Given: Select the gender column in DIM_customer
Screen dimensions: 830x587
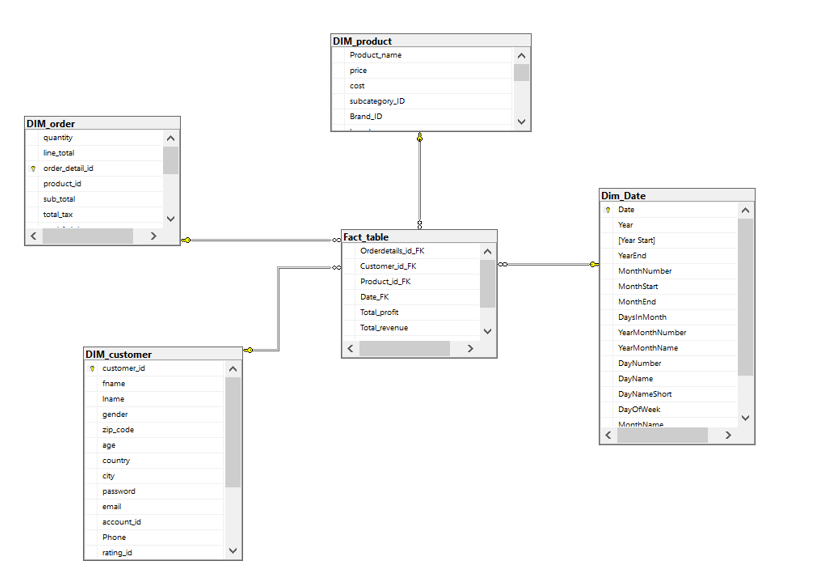Looking at the screenshot, I should click(x=155, y=414).
